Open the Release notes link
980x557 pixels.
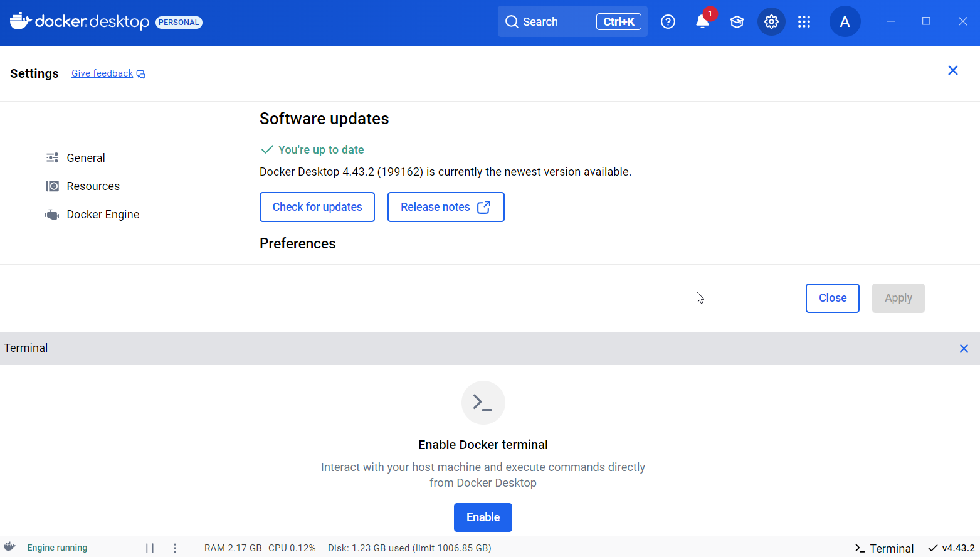pyautogui.click(x=445, y=207)
